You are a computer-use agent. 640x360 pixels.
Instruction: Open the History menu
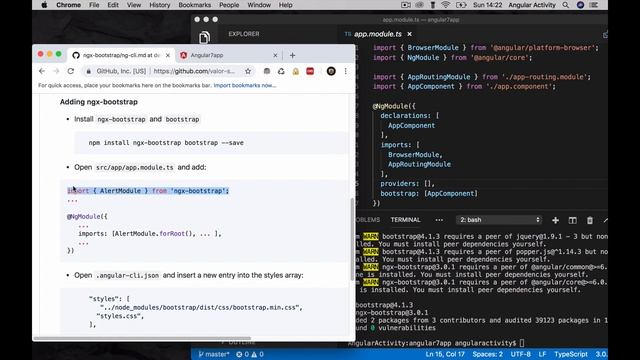click(x=160, y=5)
